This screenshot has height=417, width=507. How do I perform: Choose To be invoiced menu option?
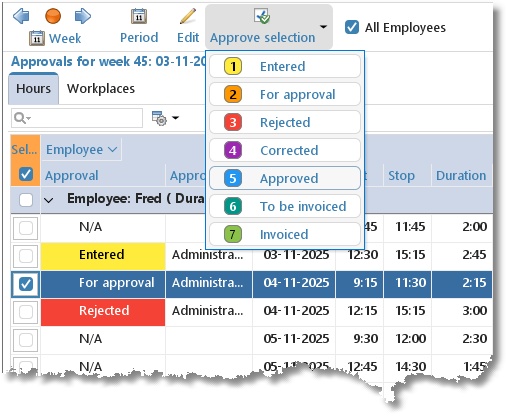[285, 206]
